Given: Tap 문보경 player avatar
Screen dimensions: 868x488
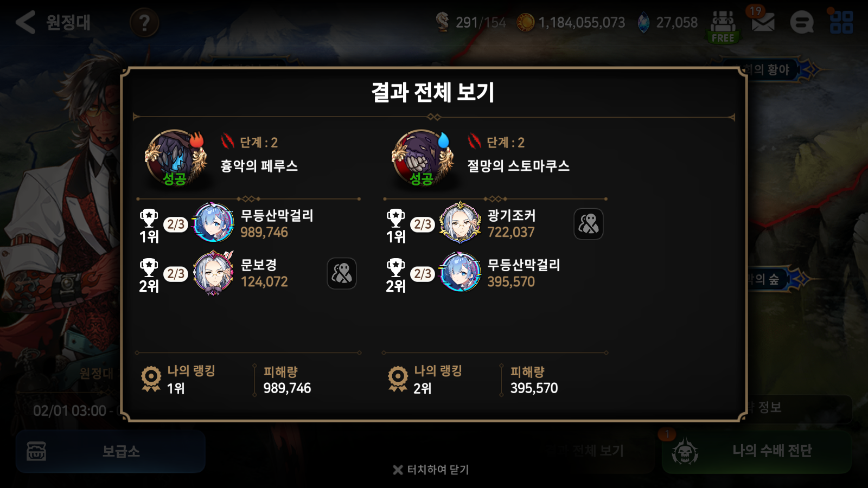Looking at the screenshot, I should [x=214, y=273].
